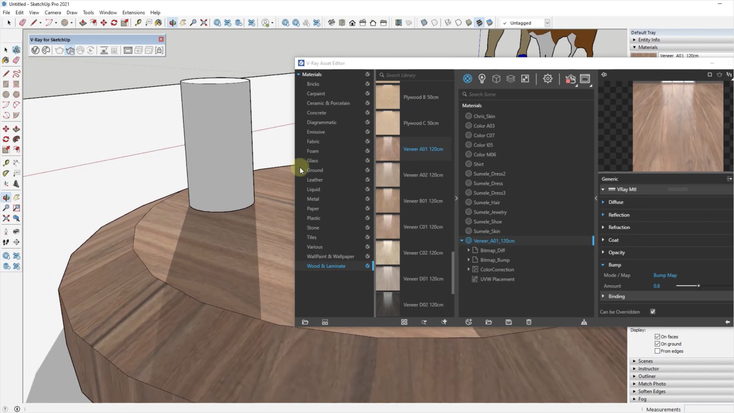The image size is (734, 413).
Task: Switch to Lights category in Asset Editor
Action: pyautogui.click(x=482, y=79)
